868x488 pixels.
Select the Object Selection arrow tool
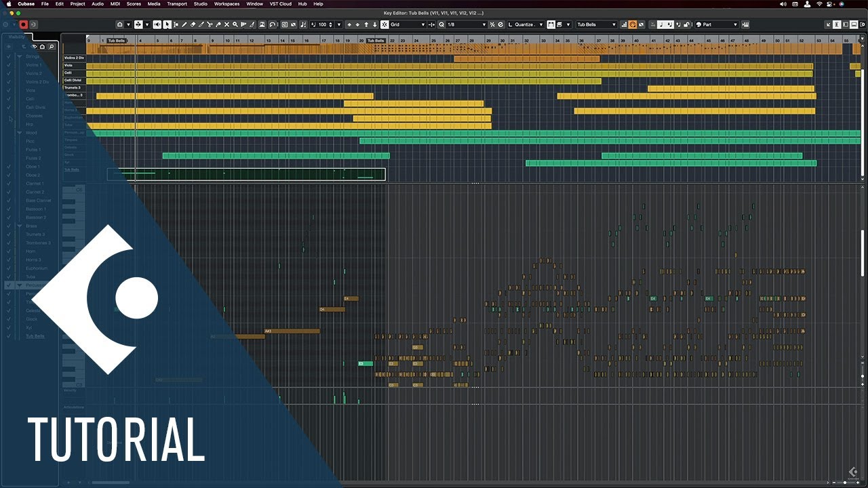pos(167,24)
